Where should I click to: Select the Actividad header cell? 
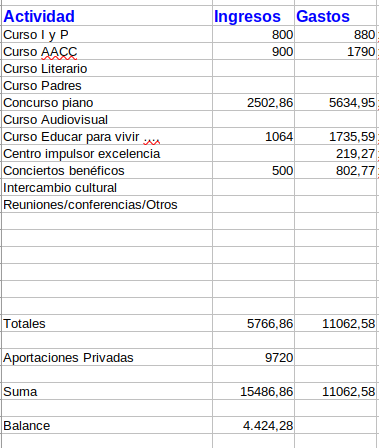(107, 16)
